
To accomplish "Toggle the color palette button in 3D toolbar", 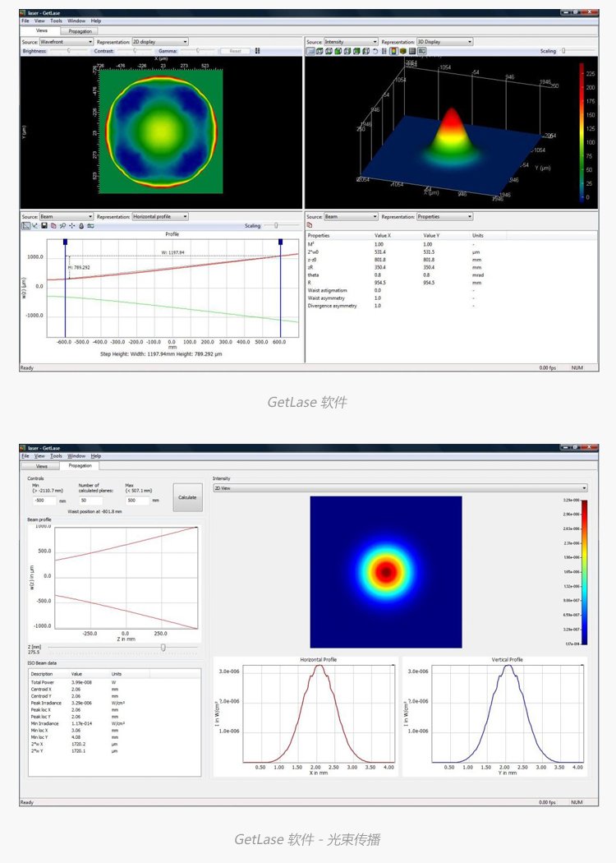I will point(393,51).
